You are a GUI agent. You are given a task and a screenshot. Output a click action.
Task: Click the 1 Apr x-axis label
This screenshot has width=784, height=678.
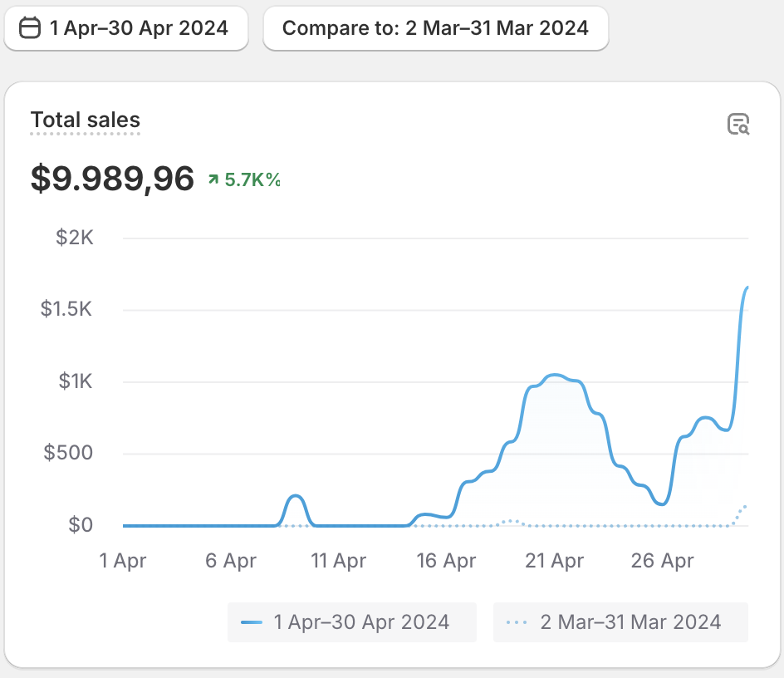[123, 561]
